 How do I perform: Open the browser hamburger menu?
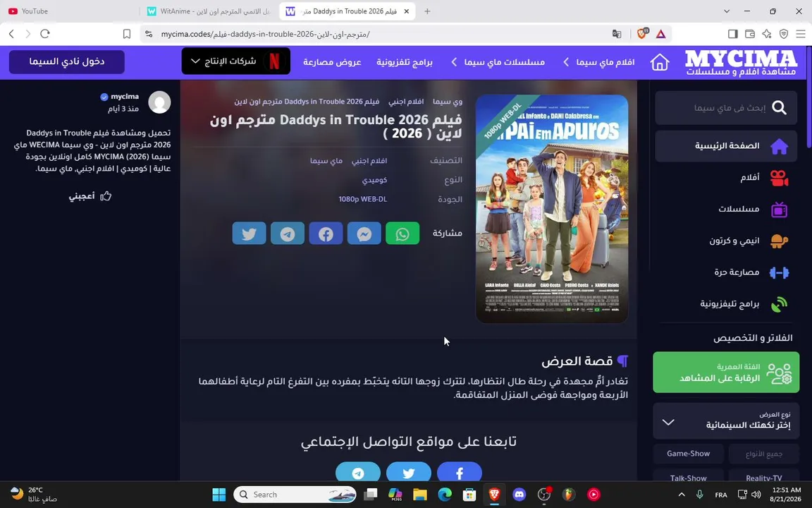click(x=801, y=34)
